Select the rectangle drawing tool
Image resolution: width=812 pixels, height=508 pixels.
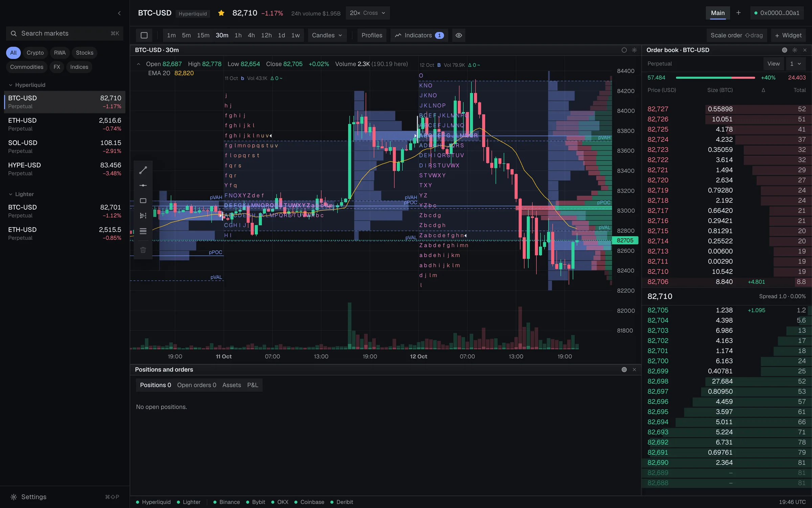tap(143, 201)
